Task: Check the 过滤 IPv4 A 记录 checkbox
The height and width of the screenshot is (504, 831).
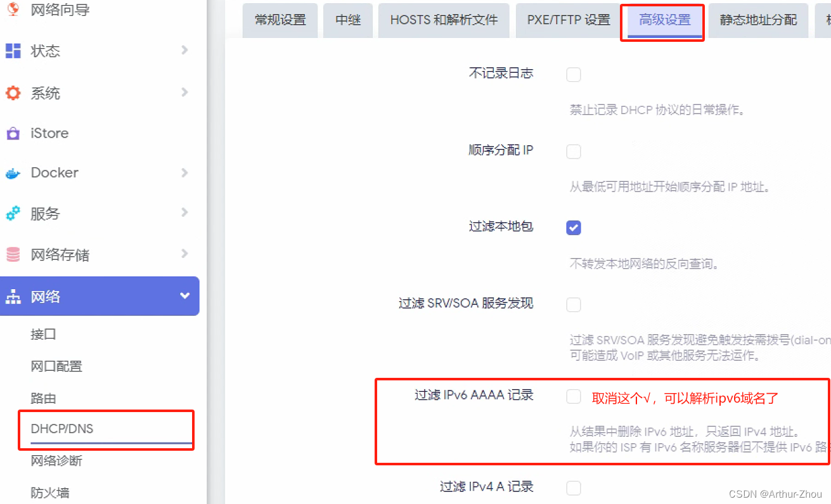Action: [574, 488]
